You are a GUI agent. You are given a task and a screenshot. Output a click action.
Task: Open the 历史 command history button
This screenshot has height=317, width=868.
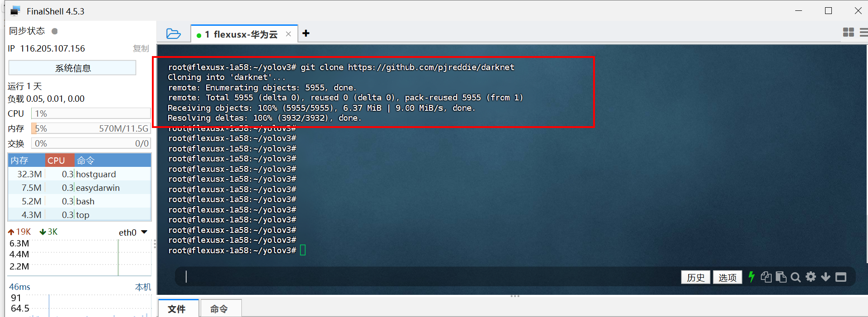point(695,277)
